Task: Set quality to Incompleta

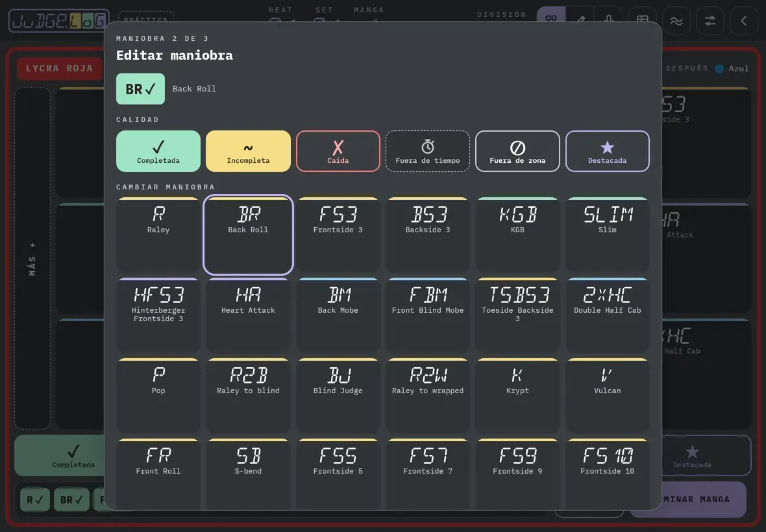Action: (x=248, y=151)
